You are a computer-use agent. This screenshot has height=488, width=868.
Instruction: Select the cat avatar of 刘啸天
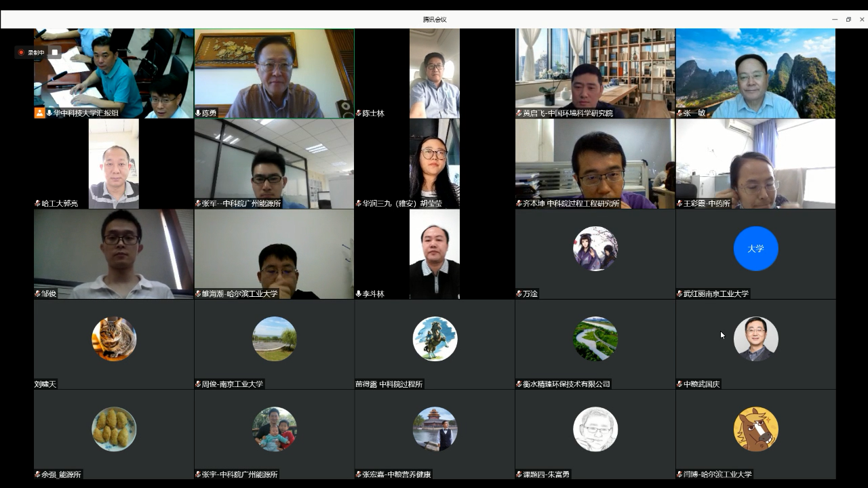(114, 339)
